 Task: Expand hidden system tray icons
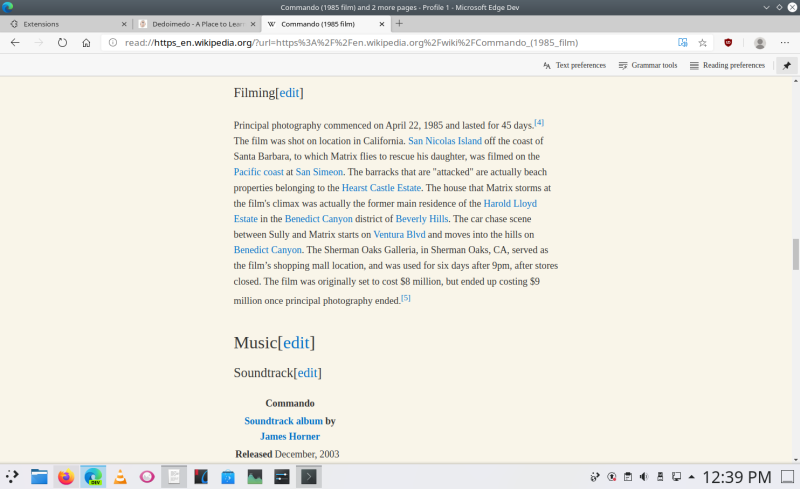[x=691, y=477]
